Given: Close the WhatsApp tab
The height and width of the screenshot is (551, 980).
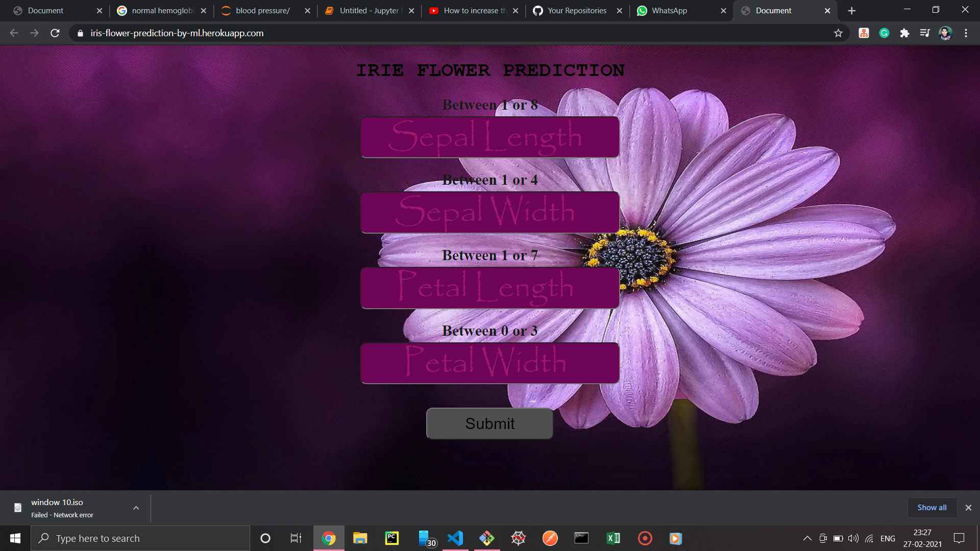Looking at the screenshot, I should [723, 11].
